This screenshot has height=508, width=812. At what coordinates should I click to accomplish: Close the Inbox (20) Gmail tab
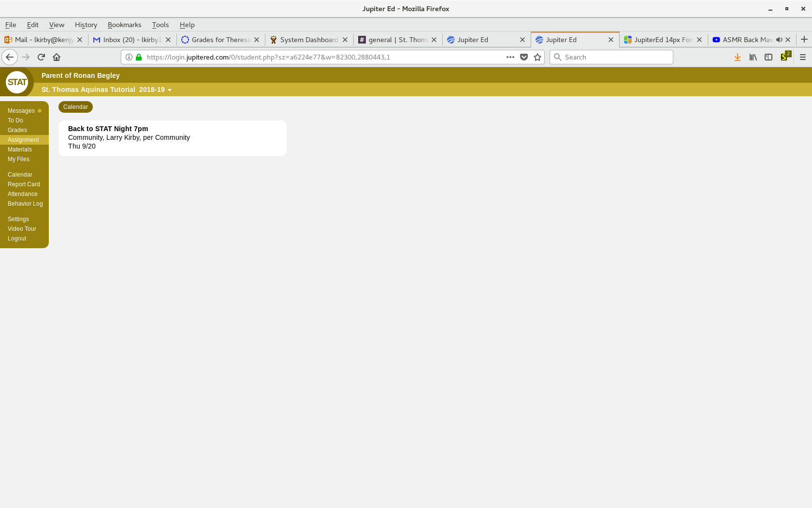point(168,40)
